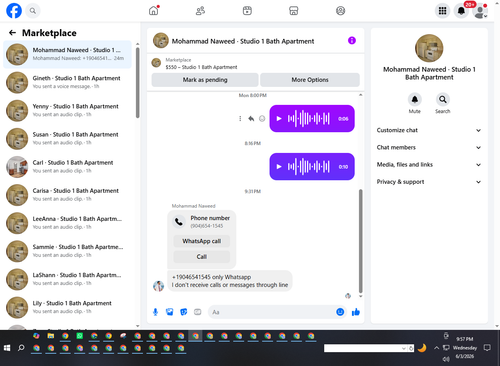Open Sammie conversation in list
This screenshot has height=366, width=500.
click(x=67, y=251)
